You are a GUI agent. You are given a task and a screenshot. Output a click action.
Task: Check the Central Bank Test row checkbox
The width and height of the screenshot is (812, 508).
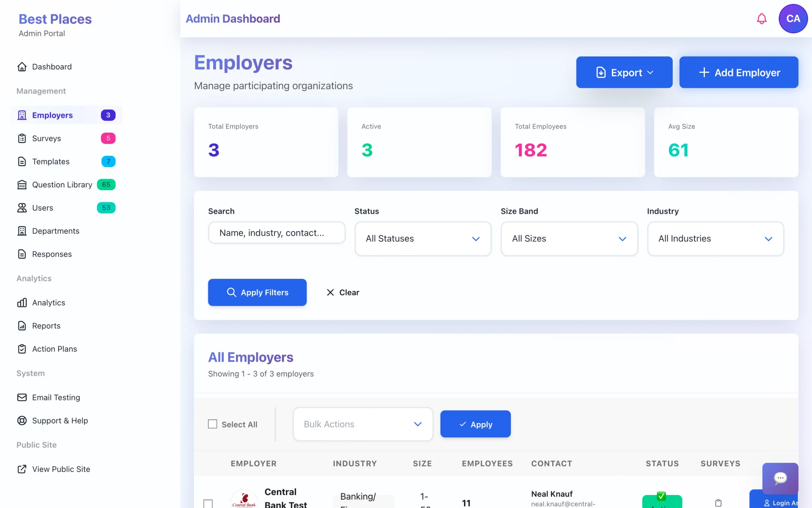pos(208,504)
